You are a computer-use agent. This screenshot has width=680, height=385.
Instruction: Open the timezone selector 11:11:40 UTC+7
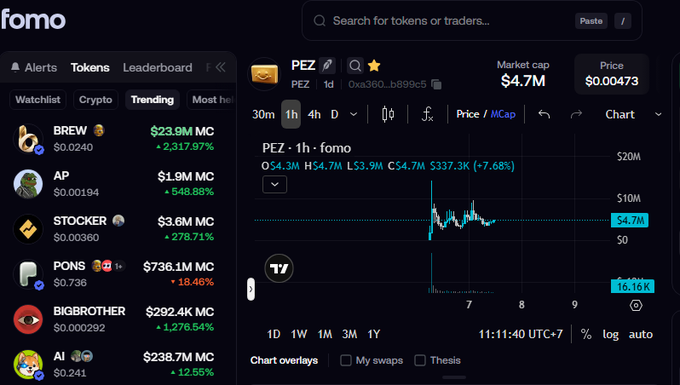coord(520,334)
